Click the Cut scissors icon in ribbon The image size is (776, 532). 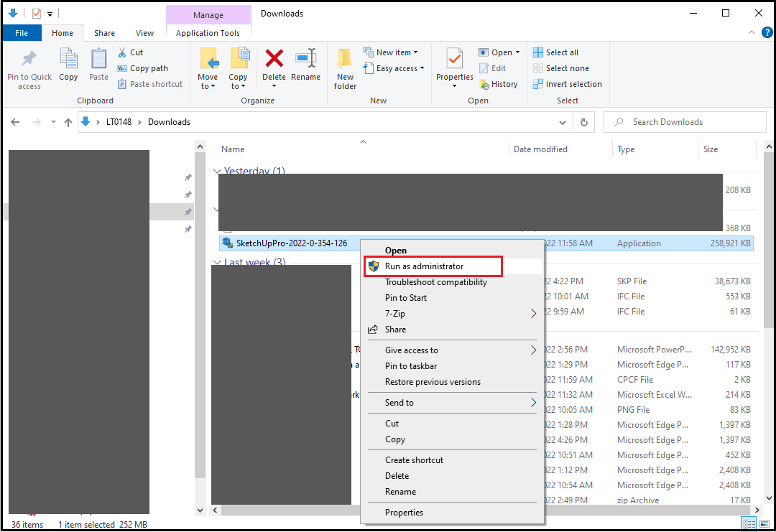pyautogui.click(x=123, y=52)
